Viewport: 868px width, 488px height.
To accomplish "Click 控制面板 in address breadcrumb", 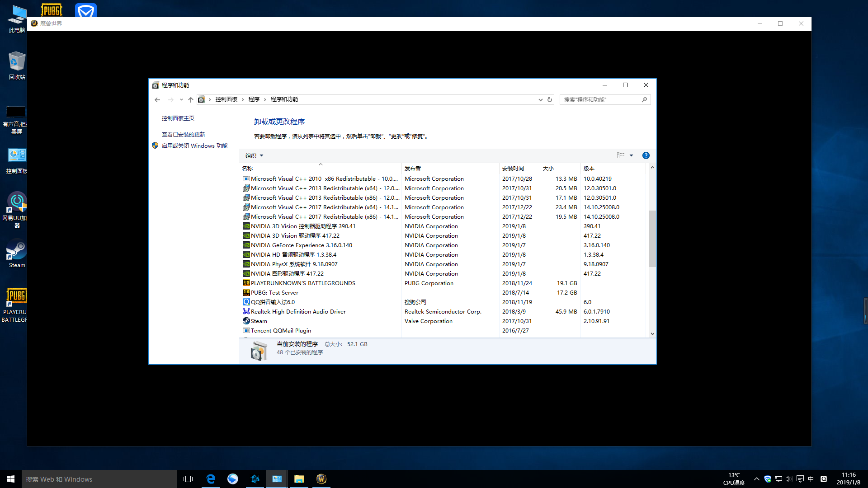I will (x=226, y=99).
